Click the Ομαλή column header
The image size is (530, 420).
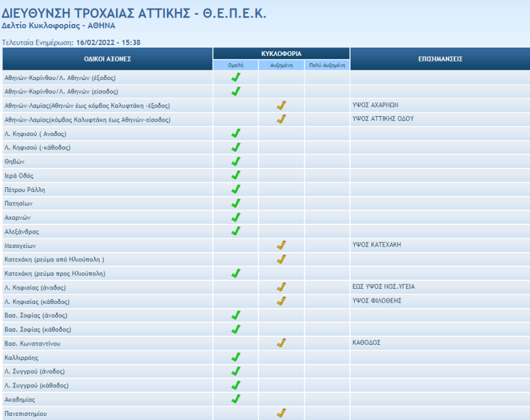(x=235, y=65)
